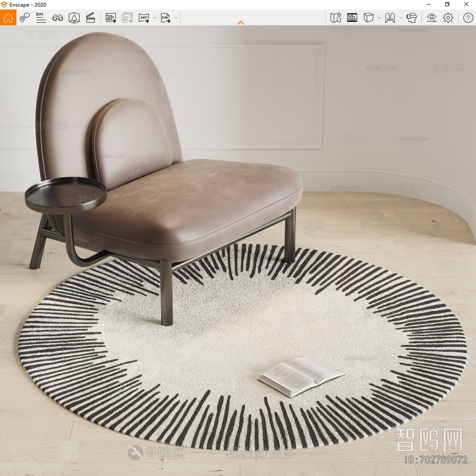The image size is (476, 476).
Task: Expand the projection cube dropdown arrow
Action: (379, 18)
